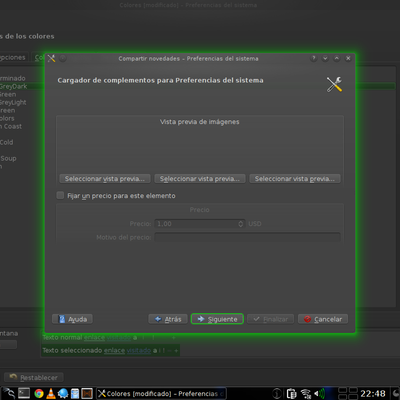Screen dimensions: 400x400
Task: Select the Cold scheme in background list
Action: pyautogui.click(x=7, y=142)
